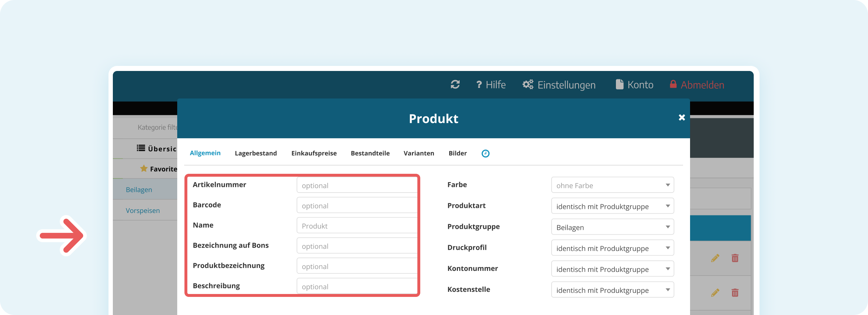This screenshot has width=868, height=315.
Task: Focus the Artikelnummer input field
Action: point(357,185)
